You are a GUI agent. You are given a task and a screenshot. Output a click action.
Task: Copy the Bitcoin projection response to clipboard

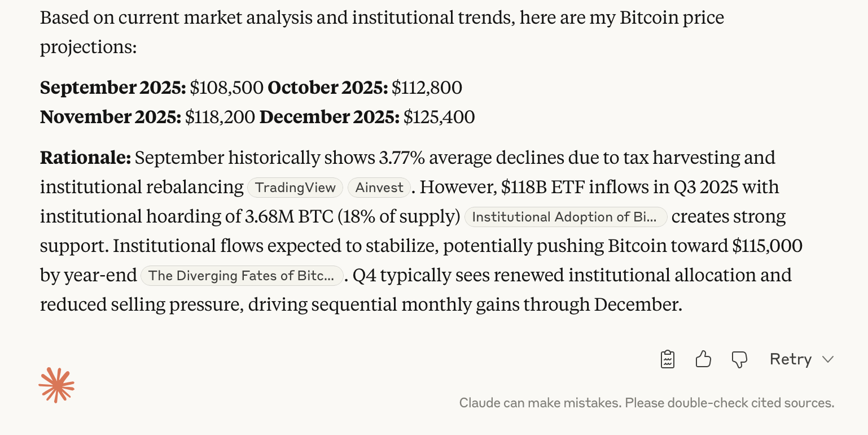(667, 359)
